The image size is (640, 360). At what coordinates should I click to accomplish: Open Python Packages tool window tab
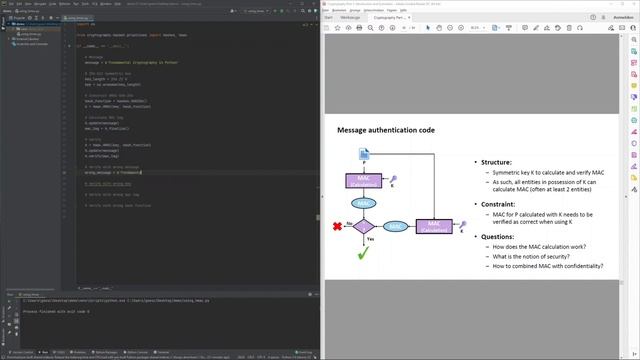104,352
